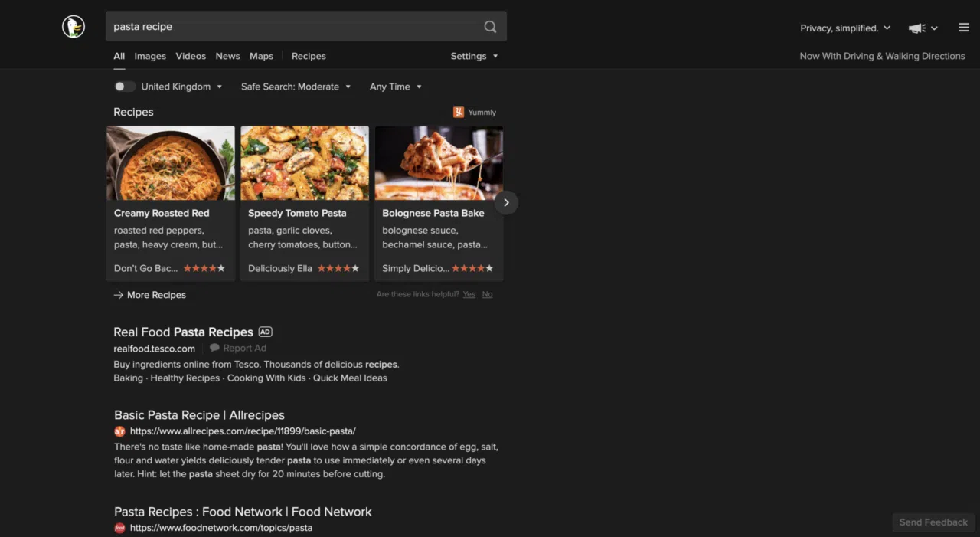Click Now With Driving & Walking Directions

point(882,56)
